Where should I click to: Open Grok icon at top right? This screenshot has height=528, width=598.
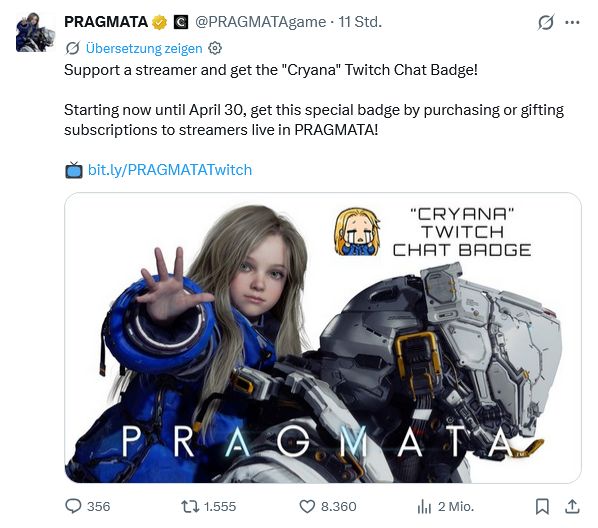pyautogui.click(x=546, y=22)
